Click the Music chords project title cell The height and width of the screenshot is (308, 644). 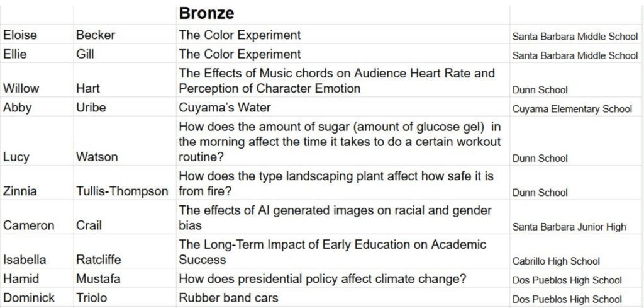[336, 81]
